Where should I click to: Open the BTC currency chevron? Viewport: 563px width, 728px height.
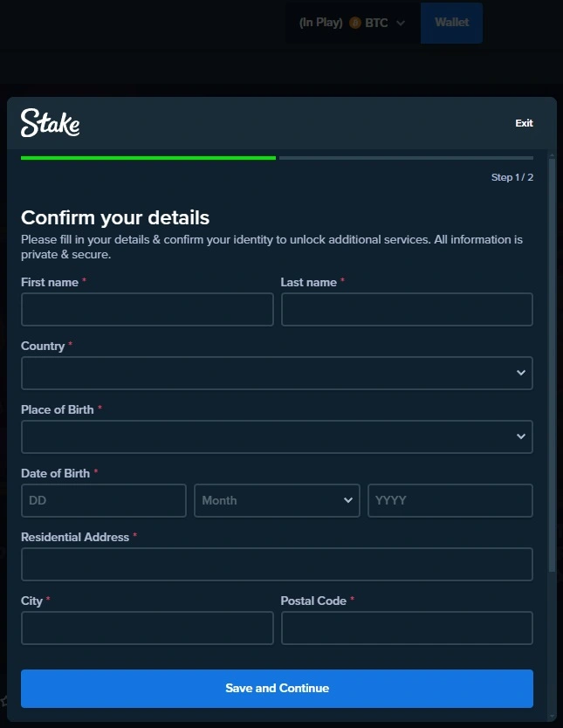click(401, 23)
